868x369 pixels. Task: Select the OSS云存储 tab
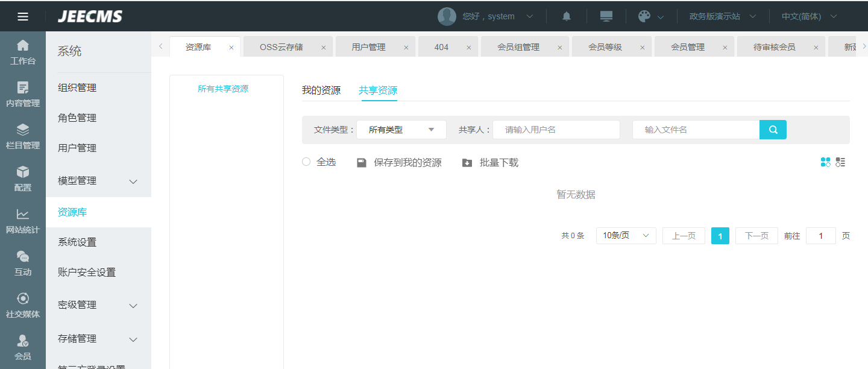click(x=281, y=47)
